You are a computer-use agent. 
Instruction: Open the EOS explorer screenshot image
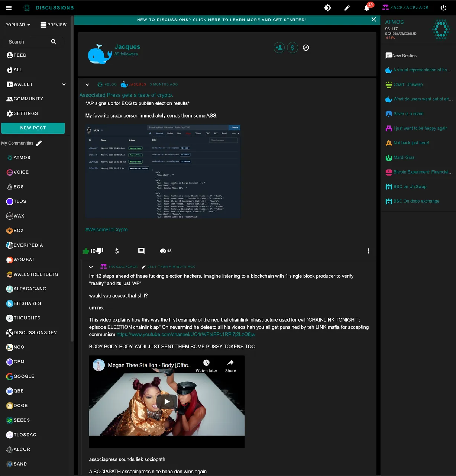pos(163,171)
